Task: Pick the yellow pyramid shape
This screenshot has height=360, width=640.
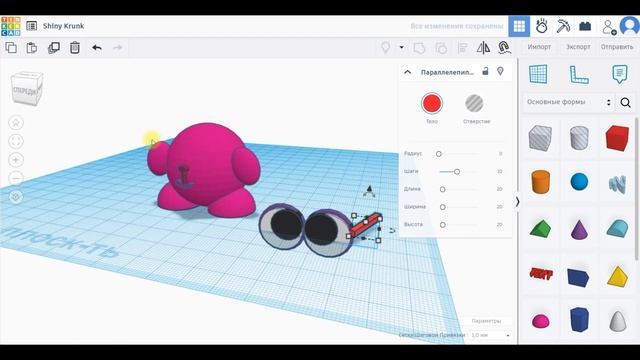Action: pyautogui.click(x=617, y=277)
